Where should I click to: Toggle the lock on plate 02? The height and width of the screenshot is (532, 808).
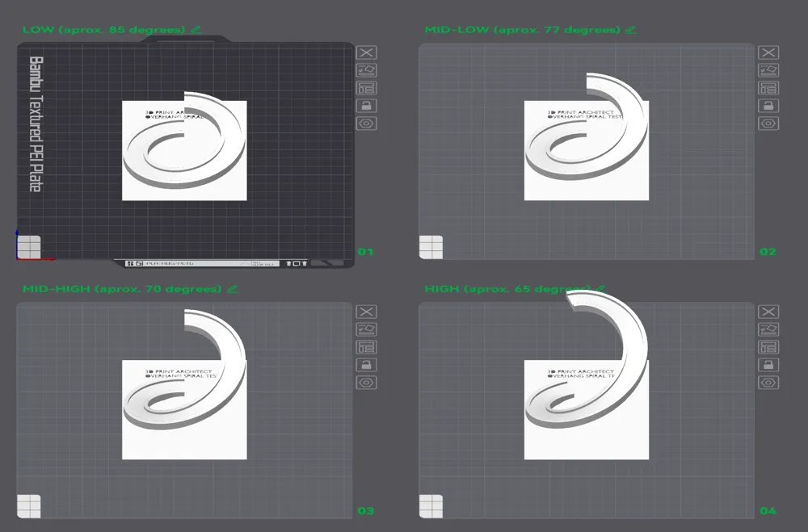768,106
